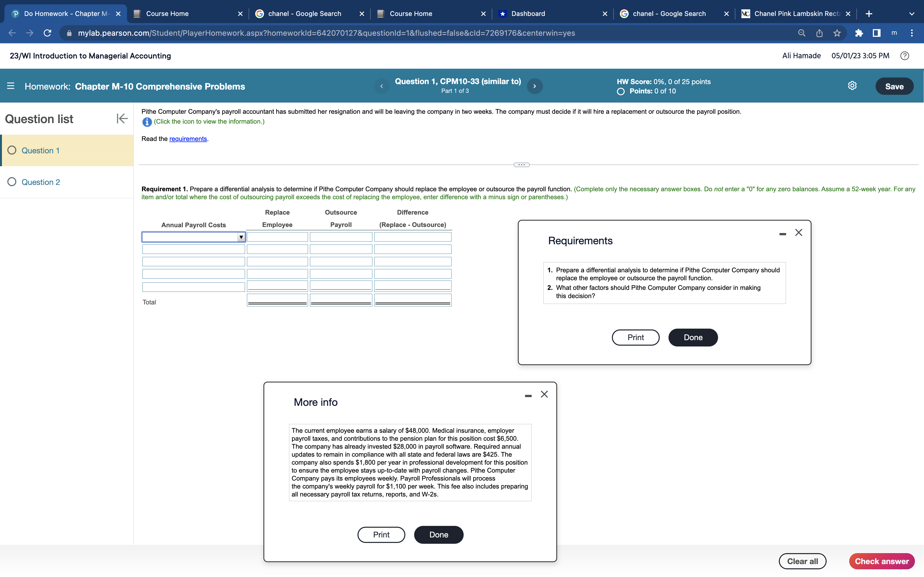Screen dimensions: 924x577
Task: Go to the previous question arrow
Action: coord(381,86)
